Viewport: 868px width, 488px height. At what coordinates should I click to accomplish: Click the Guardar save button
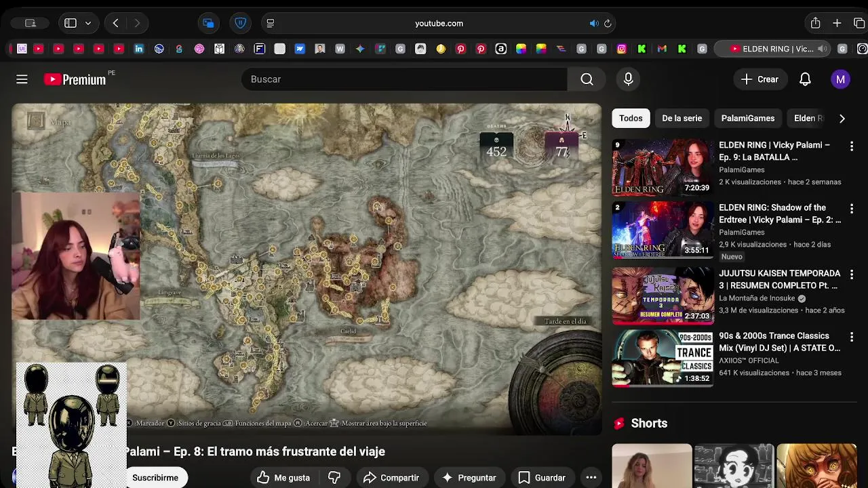(x=542, y=478)
